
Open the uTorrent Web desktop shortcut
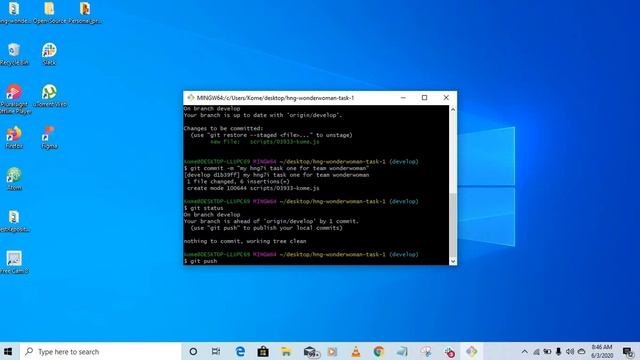pos(49,96)
